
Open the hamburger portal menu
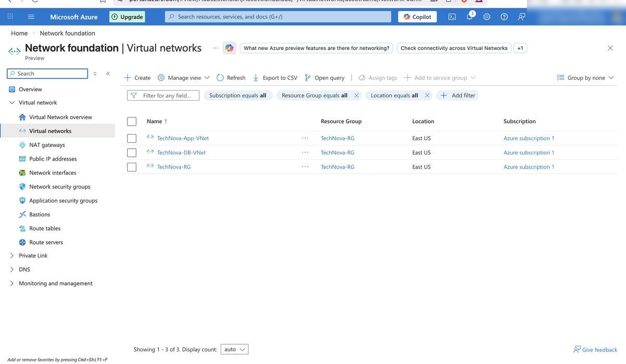[31, 17]
